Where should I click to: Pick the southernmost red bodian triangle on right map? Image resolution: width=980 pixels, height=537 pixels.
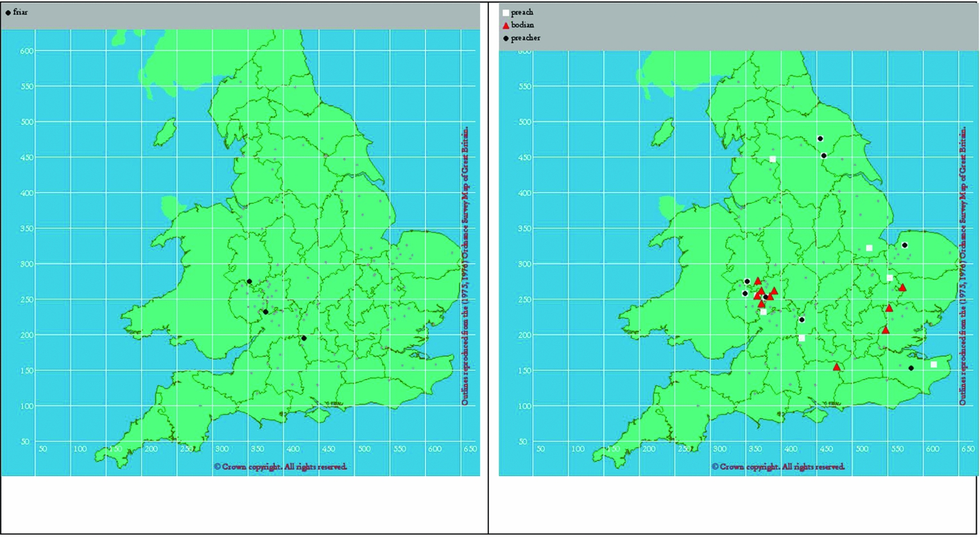837,367
